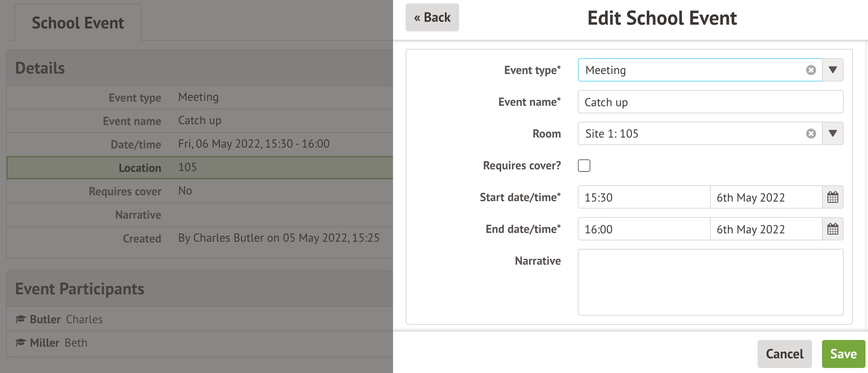Clear the Event type selection
The image size is (868, 373).
coord(811,70)
